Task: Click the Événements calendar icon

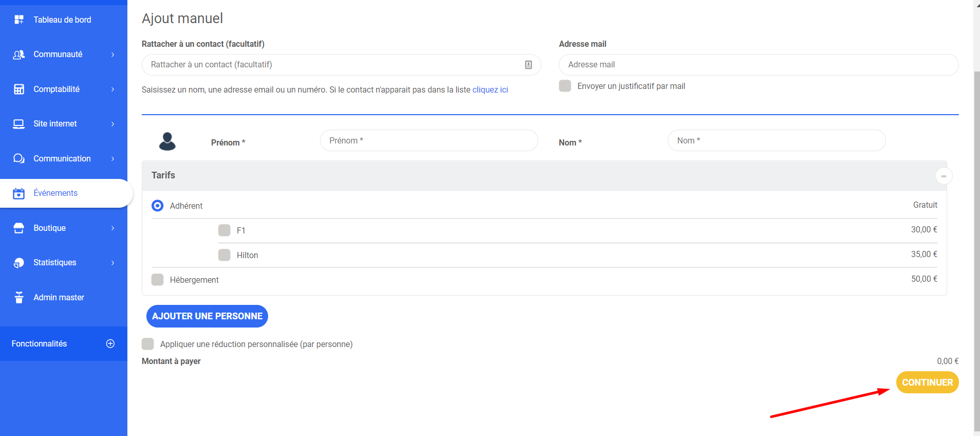Action: pos(19,193)
